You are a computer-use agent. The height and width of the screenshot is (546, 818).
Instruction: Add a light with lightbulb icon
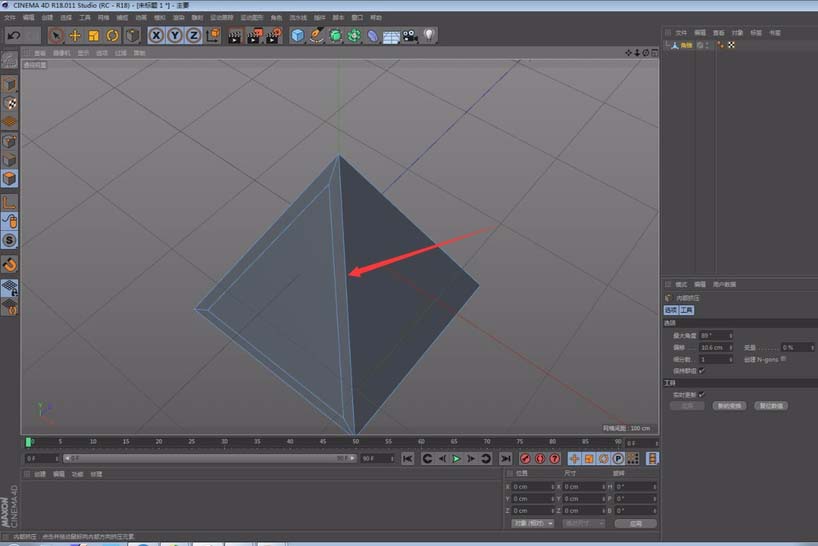[x=428, y=35]
